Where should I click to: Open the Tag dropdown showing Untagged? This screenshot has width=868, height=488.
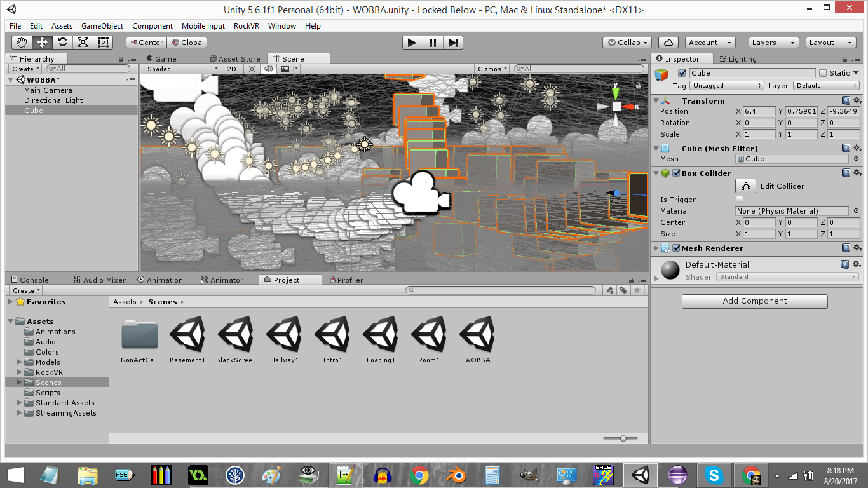pos(727,85)
